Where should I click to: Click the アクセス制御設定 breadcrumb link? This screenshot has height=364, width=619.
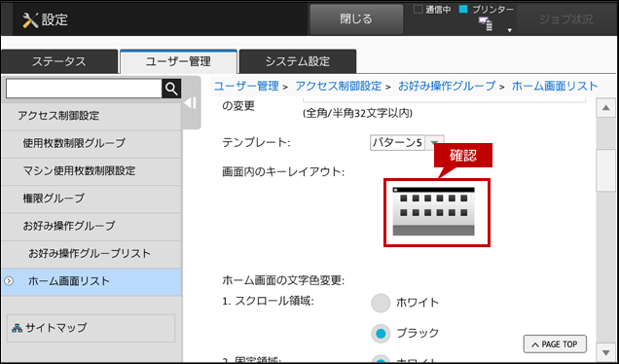(339, 86)
